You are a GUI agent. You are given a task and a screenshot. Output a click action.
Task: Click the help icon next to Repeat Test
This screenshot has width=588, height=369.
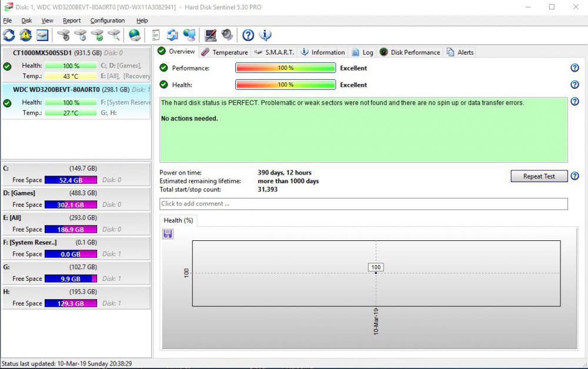(574, 176)
